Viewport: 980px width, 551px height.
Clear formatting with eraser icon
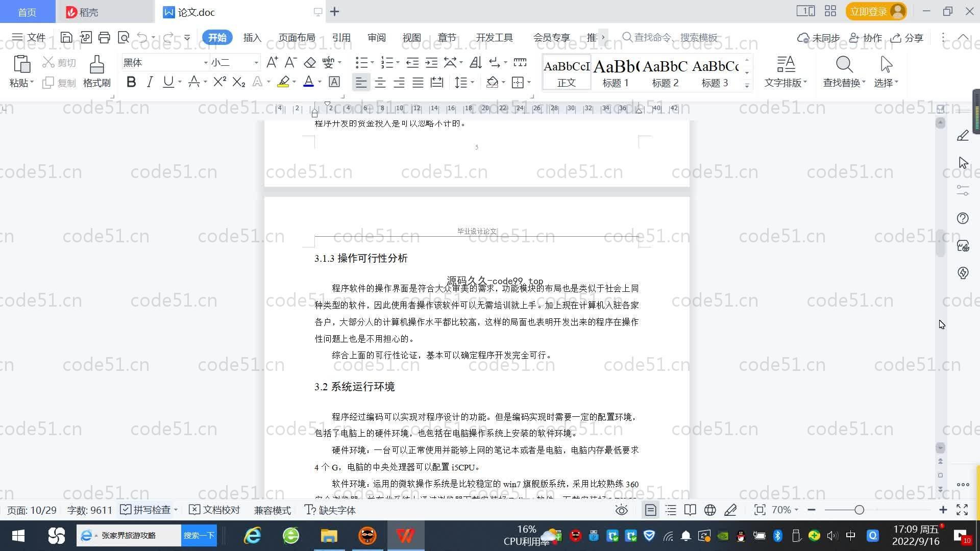[x=310, y=62]
